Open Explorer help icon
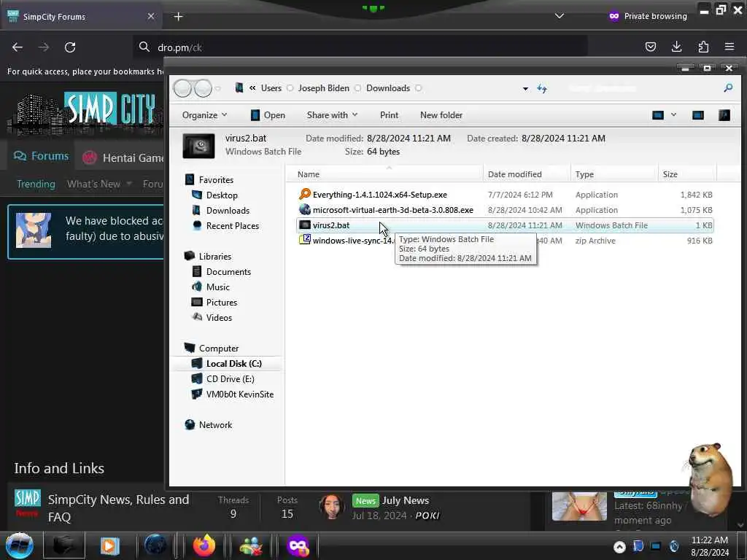Screen dimensions: 747x560 724,115
